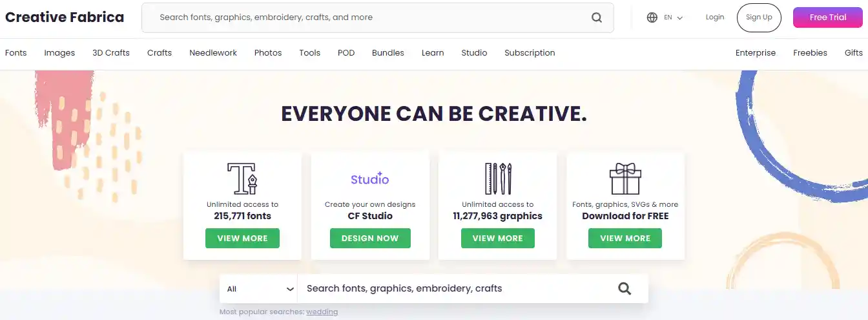Open the Tools menu
The height and width of the screenshot is (320, 868).
310,53
